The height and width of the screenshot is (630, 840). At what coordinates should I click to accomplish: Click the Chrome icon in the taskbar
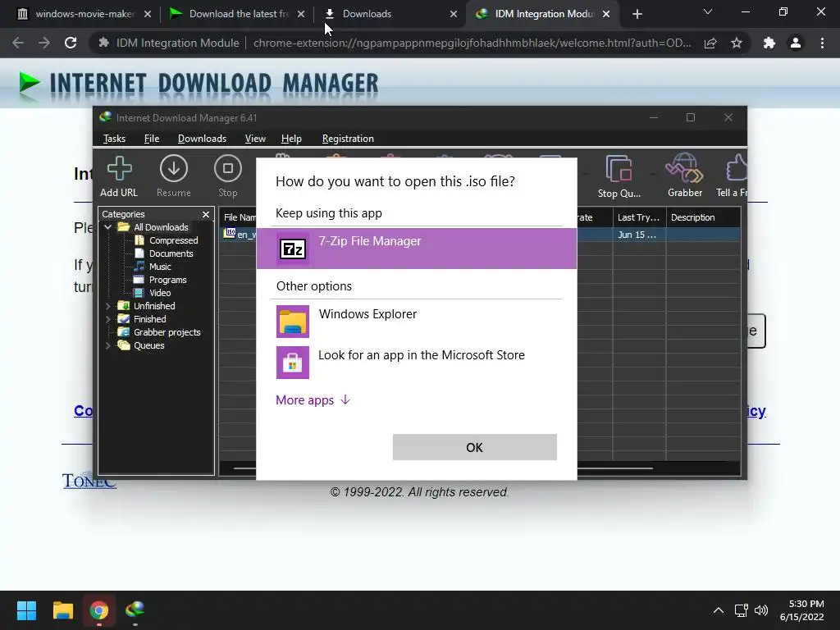[x=99, y=610]
